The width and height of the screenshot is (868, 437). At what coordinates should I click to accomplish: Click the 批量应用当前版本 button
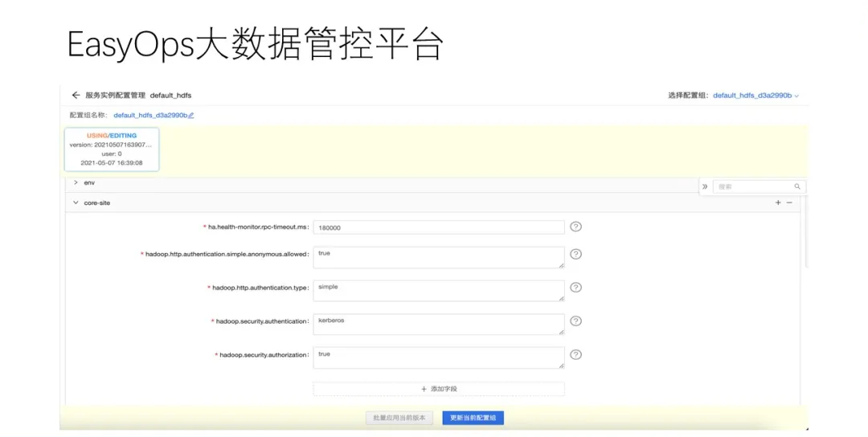tap(399, 418)
